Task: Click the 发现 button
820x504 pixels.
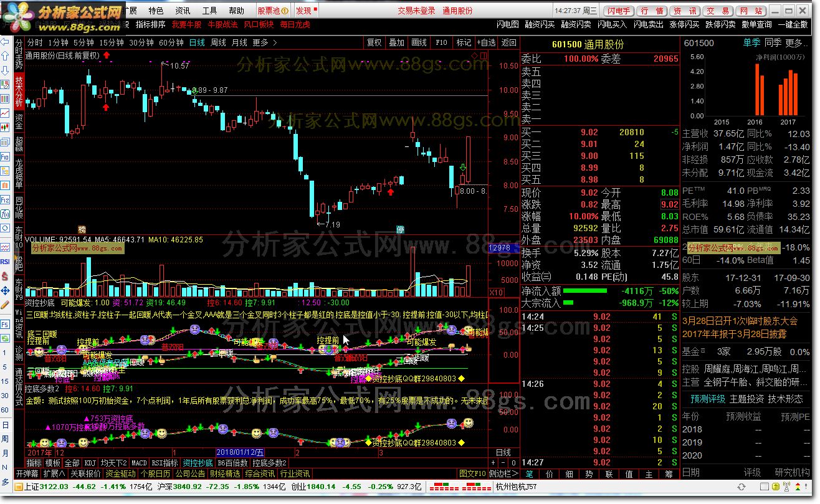Action: coord(305,11)
